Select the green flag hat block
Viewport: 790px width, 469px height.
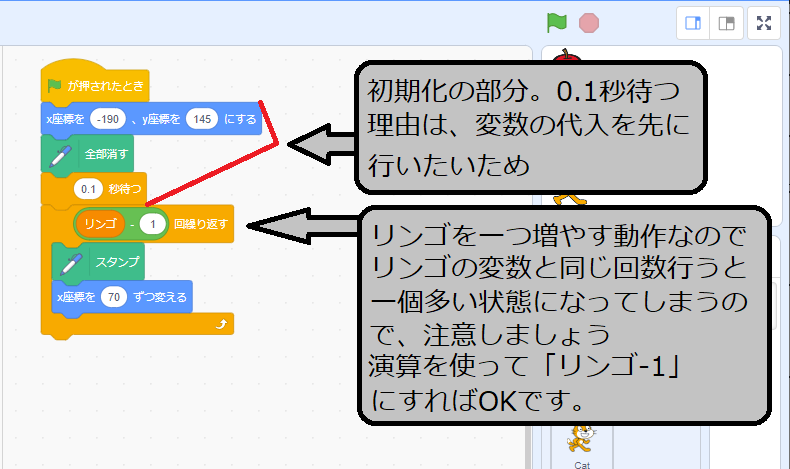coord(95,83)
